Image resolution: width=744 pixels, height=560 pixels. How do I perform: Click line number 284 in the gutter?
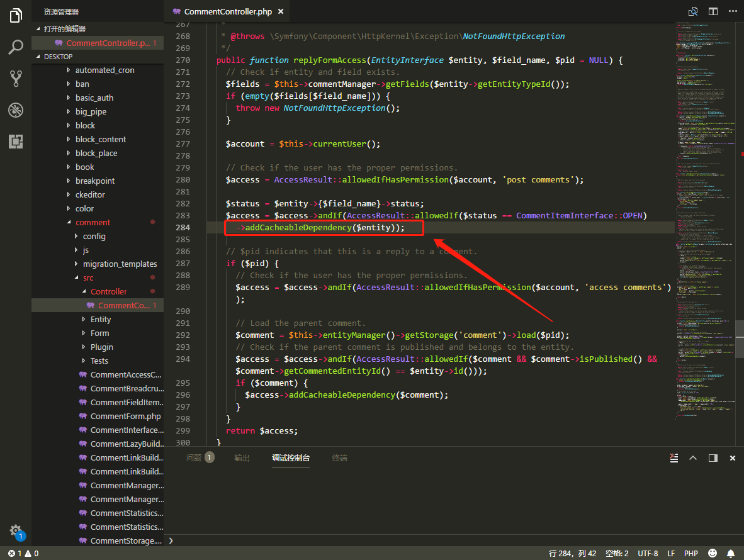[x=183, y=228]
